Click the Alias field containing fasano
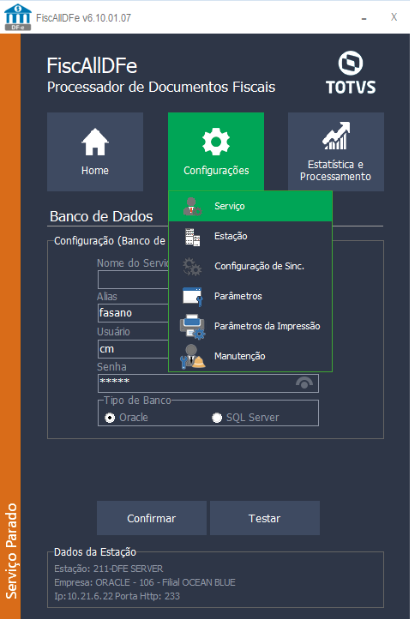This screenshot has height=619, width=410. click(x=133, y=313)
